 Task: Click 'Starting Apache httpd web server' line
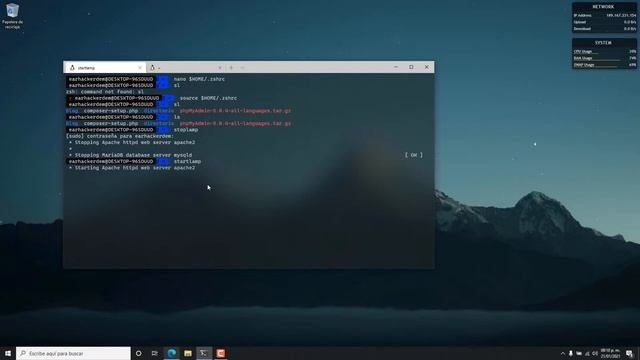pos(132,168)
